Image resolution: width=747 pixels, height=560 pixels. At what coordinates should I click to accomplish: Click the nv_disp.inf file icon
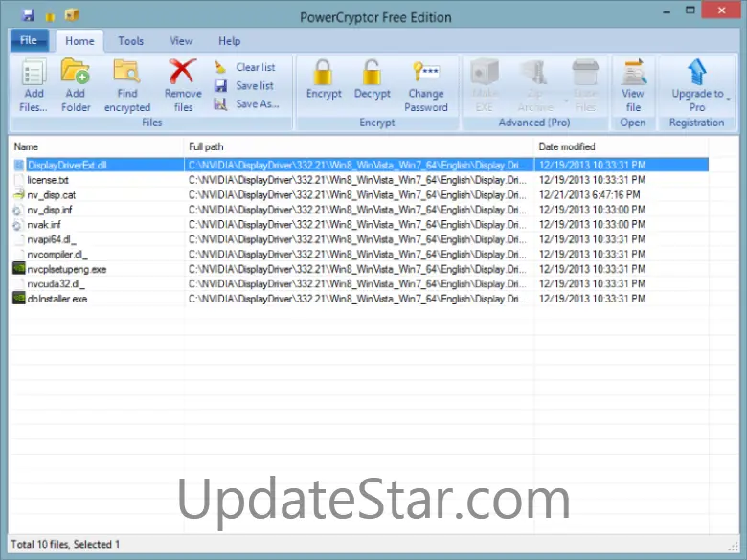(18, 210)
